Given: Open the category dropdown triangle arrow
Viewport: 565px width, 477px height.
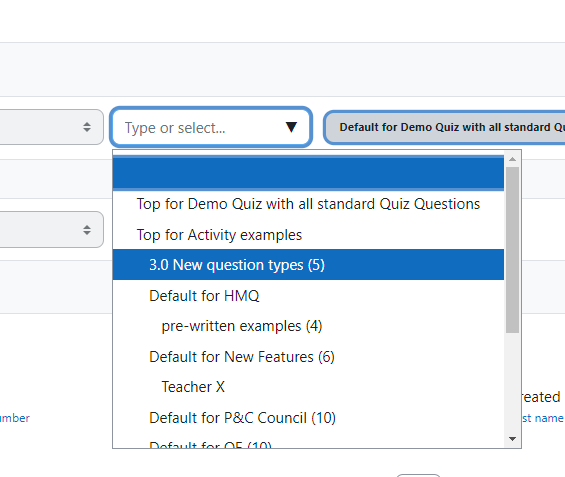Looking at the screenshot, I should [291, 127].
